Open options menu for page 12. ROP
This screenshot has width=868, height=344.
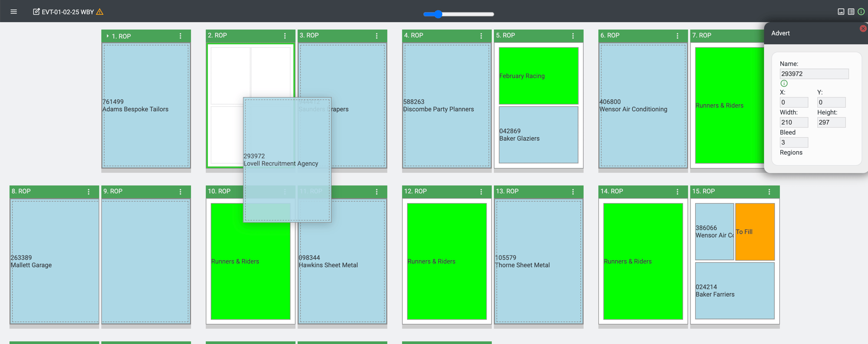481,192
